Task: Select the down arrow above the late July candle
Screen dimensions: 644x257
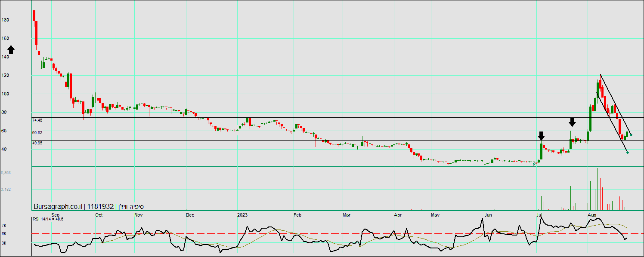Action: [x=572, y=122]
